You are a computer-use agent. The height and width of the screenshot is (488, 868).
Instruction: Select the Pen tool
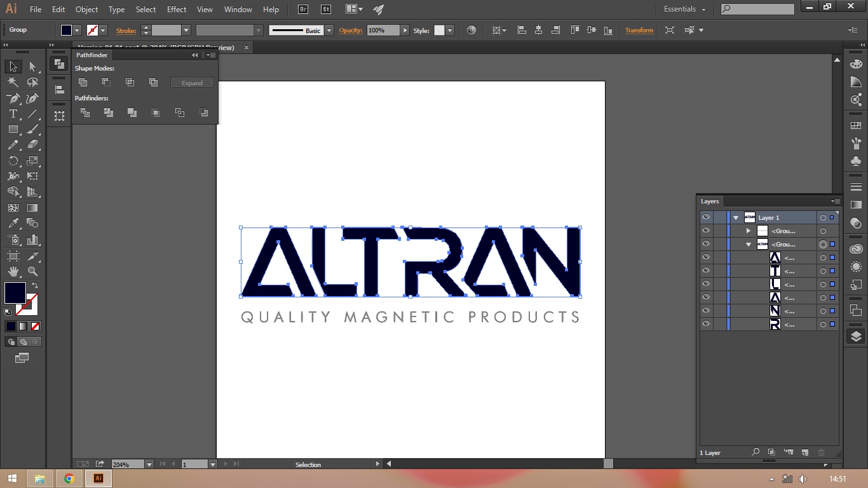point(13,98)
